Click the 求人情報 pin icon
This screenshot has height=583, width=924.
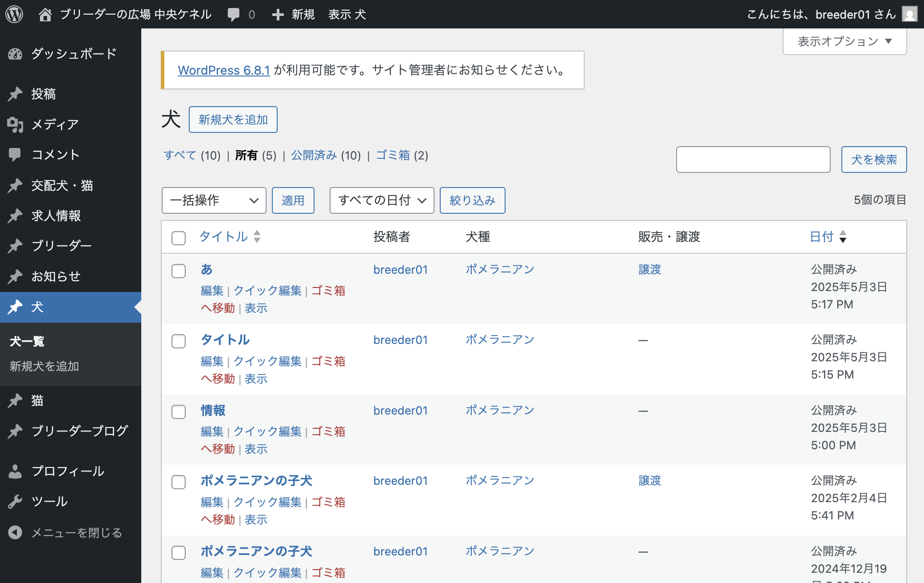pyautogui.click(x=15, y=216)
